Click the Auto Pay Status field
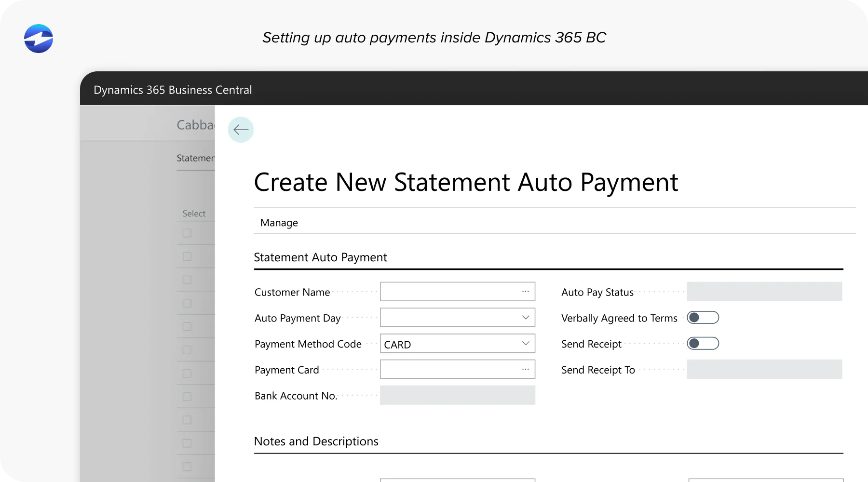Screen dimensions: 868x482 (x=764, y=292)
